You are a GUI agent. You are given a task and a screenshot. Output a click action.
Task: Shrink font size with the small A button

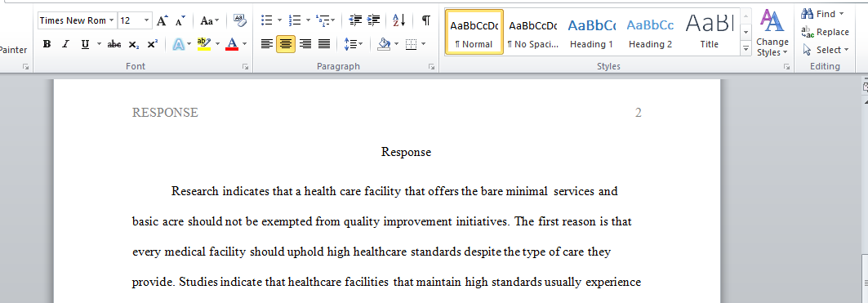(x=180, y=21)
